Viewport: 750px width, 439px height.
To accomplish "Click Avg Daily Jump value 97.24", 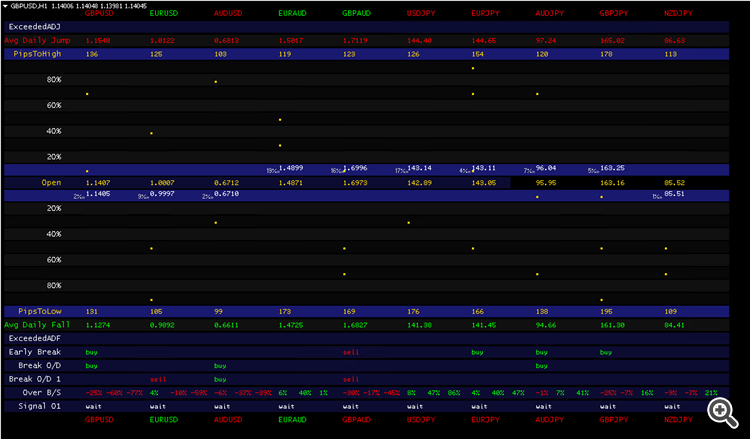I will click(x=546, y=41).
